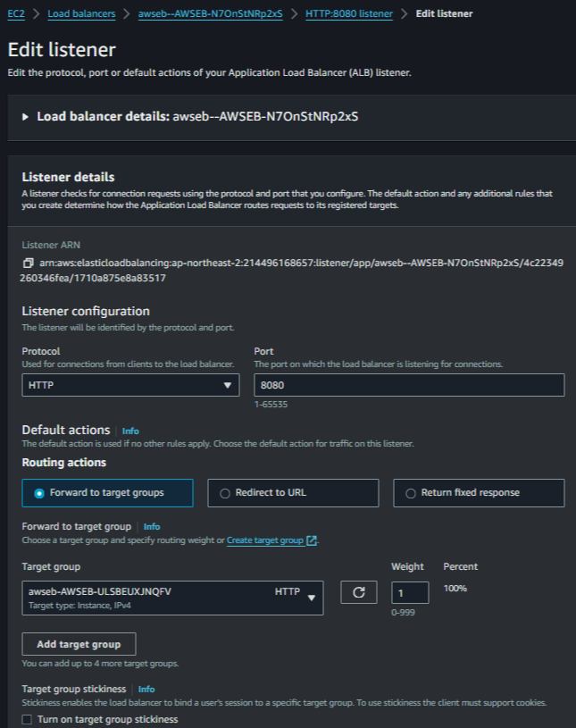Screen dimensions: 576x728
Task: Expand the Load balancer details section
Action: (26, 116)
